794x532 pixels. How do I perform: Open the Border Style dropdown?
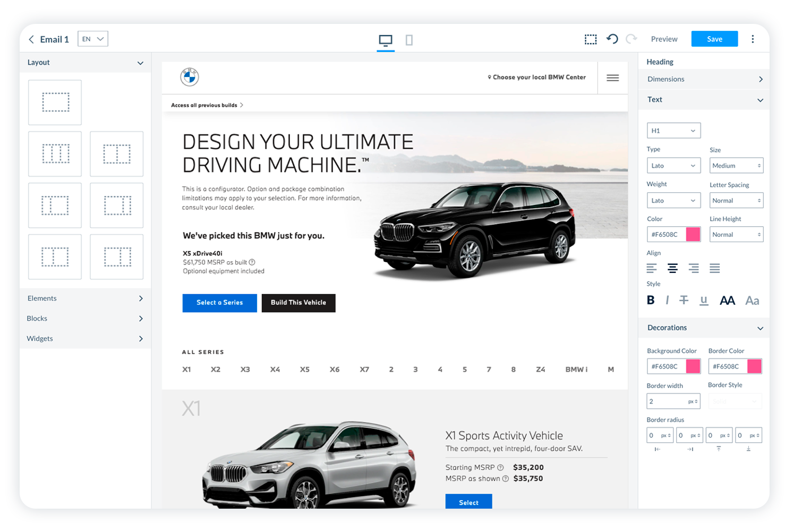coord(735,401)
